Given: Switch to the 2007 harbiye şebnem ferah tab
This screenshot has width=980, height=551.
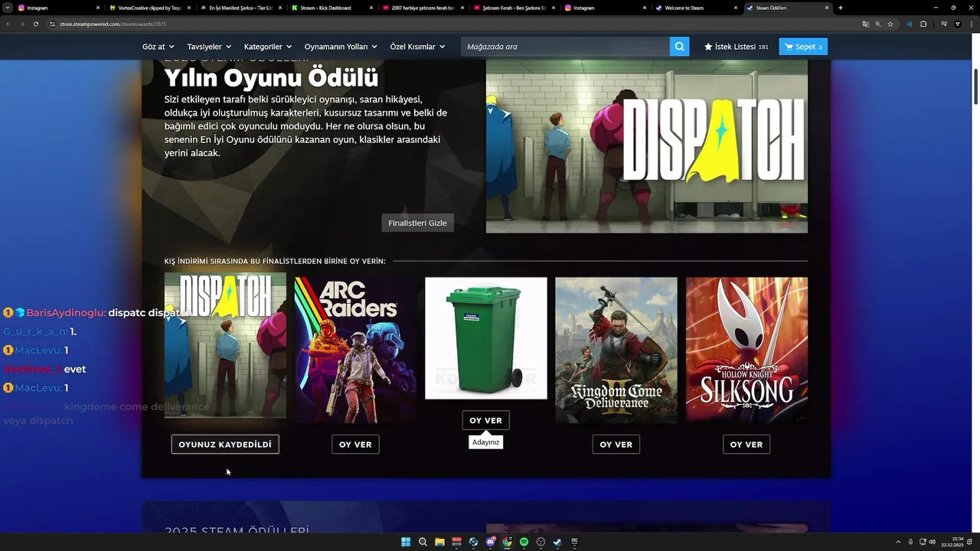Looking at the screenshot, I should [x=422, y=8].
